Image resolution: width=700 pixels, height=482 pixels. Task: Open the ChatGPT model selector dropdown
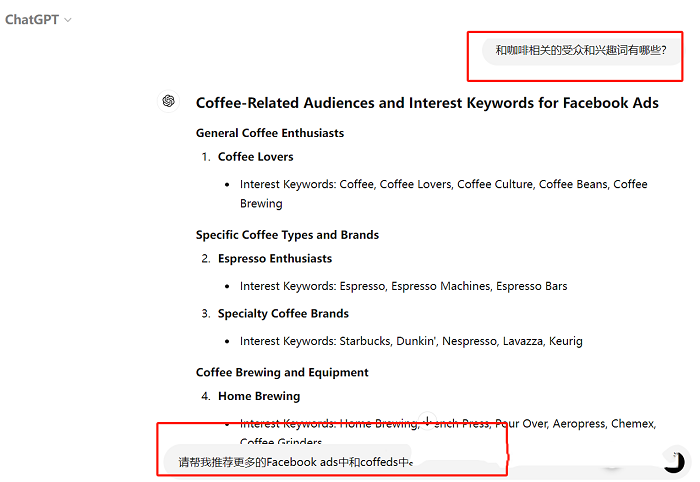pyautogui.click(x=38, y=20)
